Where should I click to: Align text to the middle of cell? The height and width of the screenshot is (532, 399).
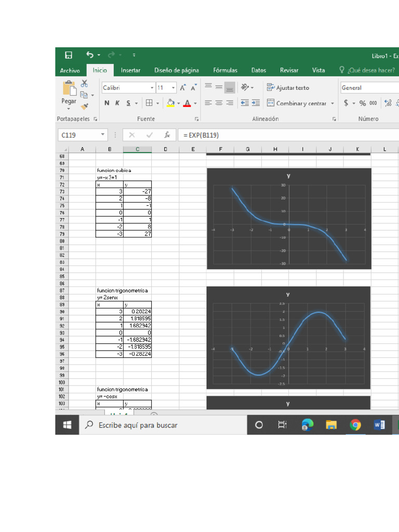[219, 87]
